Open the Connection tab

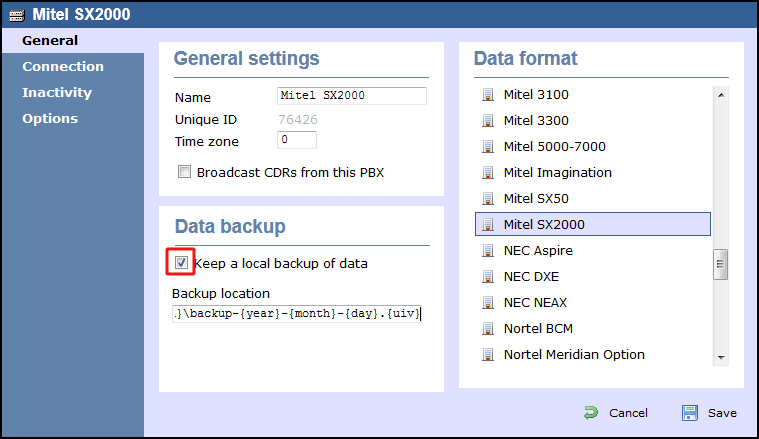click(x=63, y=67)
